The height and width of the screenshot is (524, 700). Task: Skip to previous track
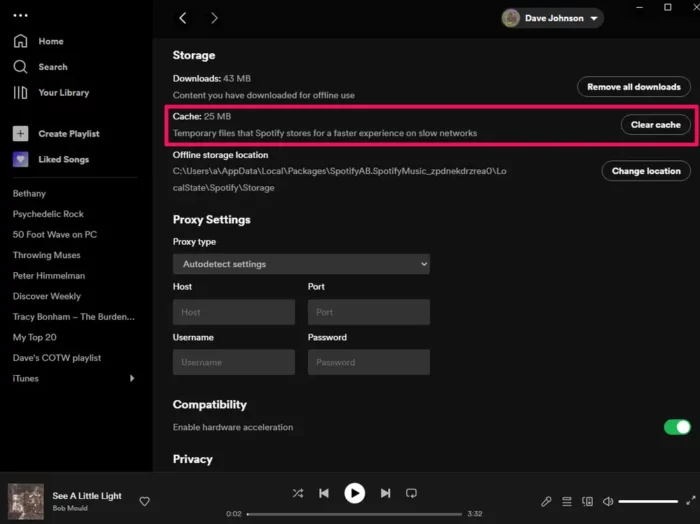pyautogui.click(x=324, y=493)
